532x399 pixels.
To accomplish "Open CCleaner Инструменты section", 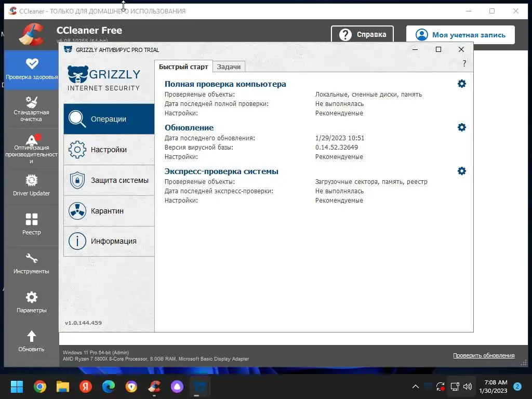I will tap(32, 263).
